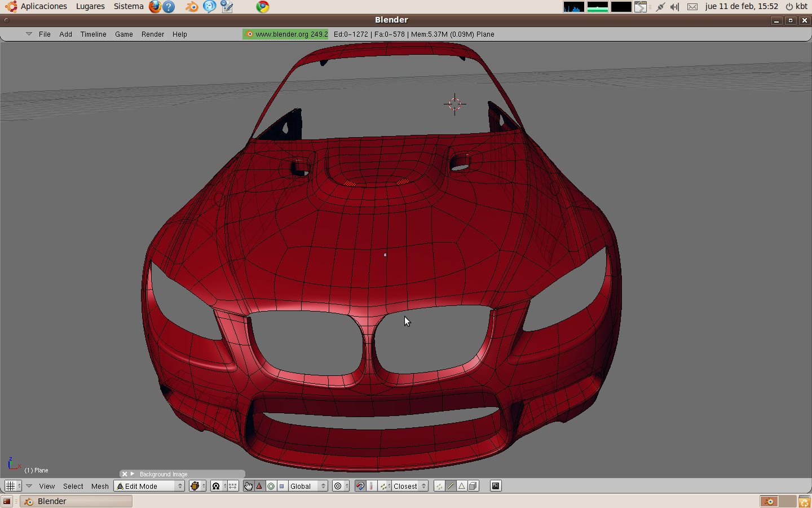Click the CPU system monitor graph

(574, 7)
